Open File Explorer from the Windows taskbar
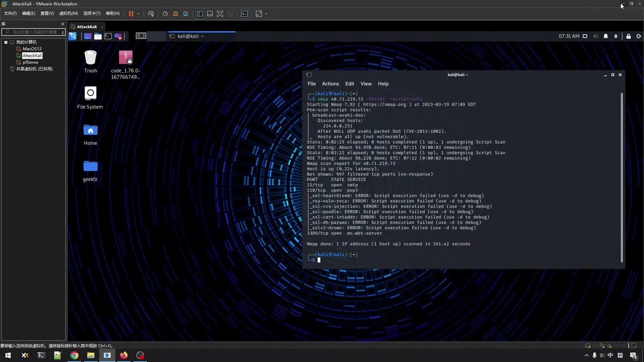This screenshot has width=644, height=362. point(91,355)
